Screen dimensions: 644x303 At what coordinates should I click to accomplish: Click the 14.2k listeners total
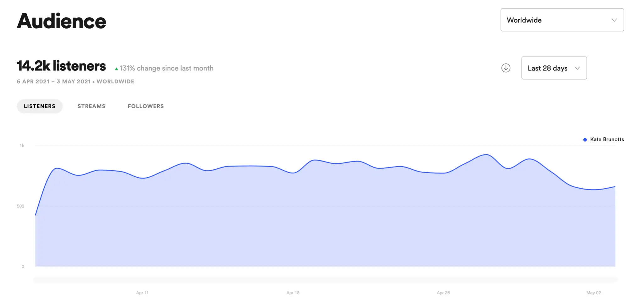point(61,66)
